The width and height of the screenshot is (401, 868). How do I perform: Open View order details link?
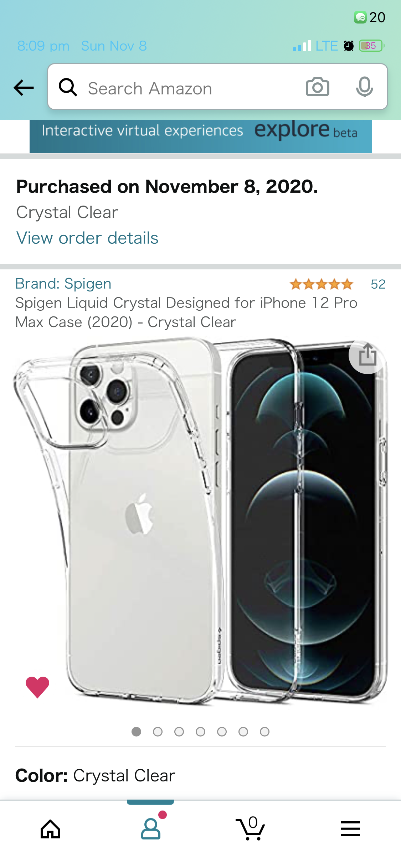pos(87,238)
